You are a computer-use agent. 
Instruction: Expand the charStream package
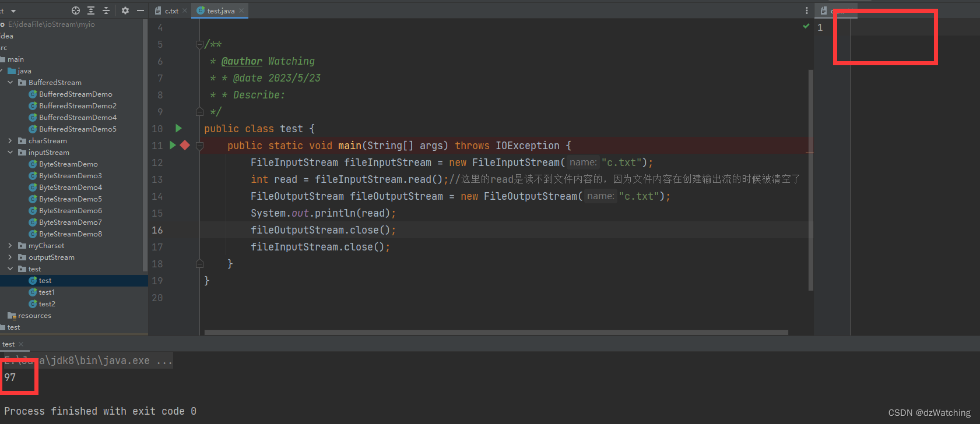pyautogui.click(x=10, y=141)
